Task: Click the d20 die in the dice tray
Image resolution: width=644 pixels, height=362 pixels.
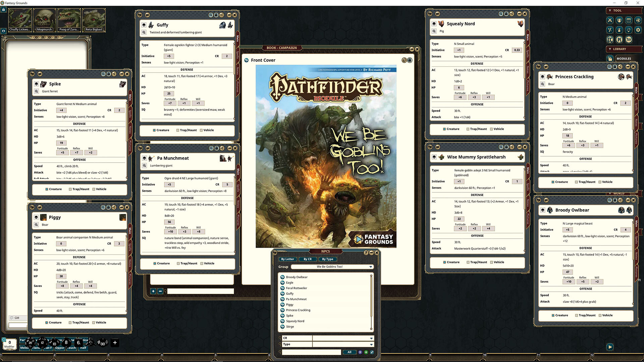Action: coord(30,343)
